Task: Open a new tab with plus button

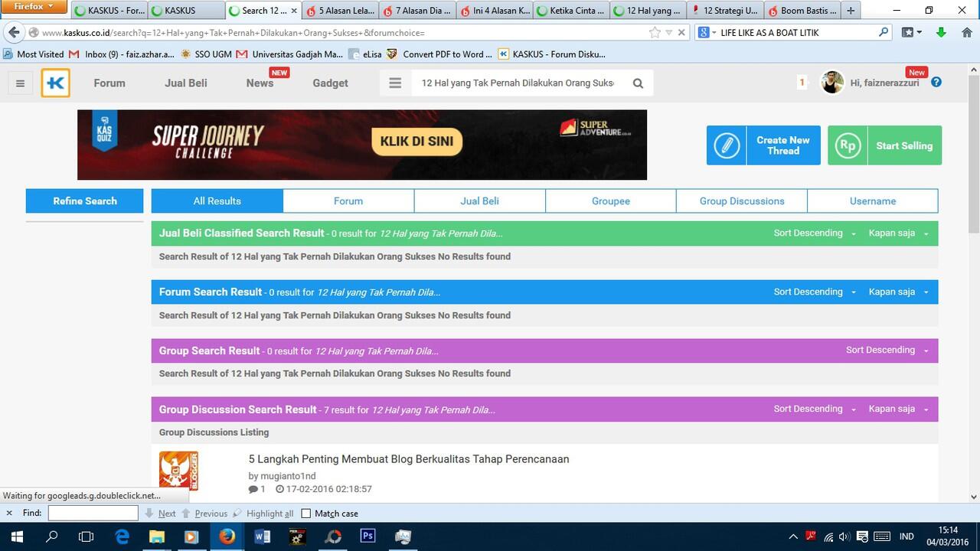Action: (851, 11)
